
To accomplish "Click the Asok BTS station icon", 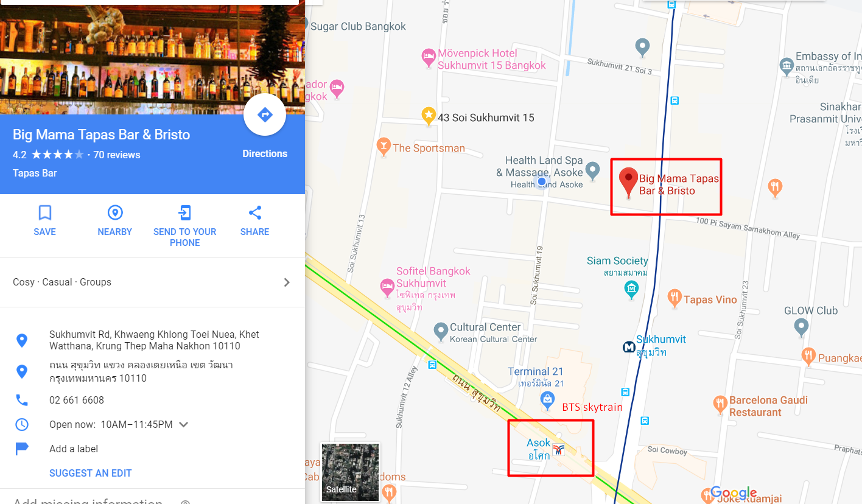I will [559, 450].
